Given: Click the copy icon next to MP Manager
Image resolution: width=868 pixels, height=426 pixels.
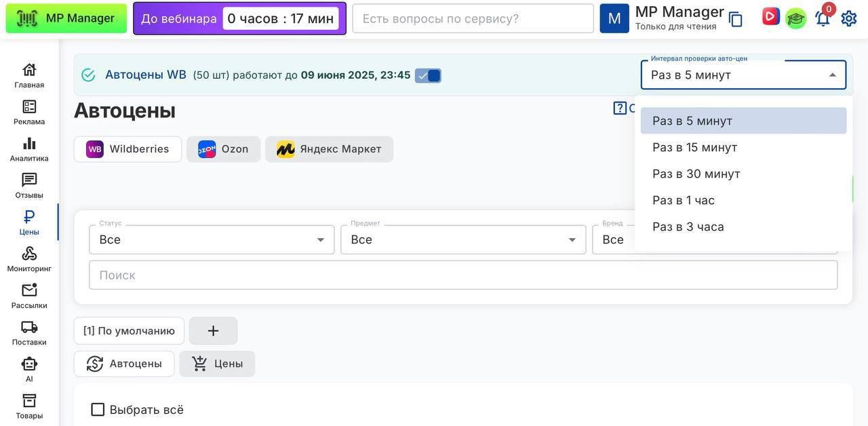Looking at the screenshot, I should pyautogui.click(x=736, y=19).
